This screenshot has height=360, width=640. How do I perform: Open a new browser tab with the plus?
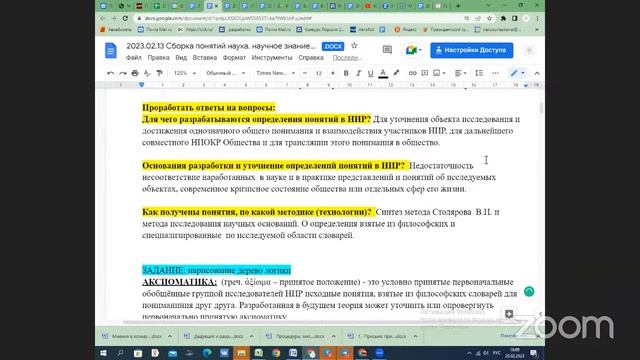pos(458,6)
